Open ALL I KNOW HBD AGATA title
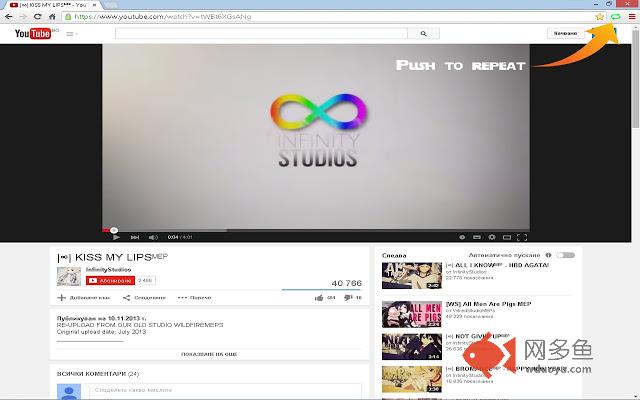 click(497, 265)
